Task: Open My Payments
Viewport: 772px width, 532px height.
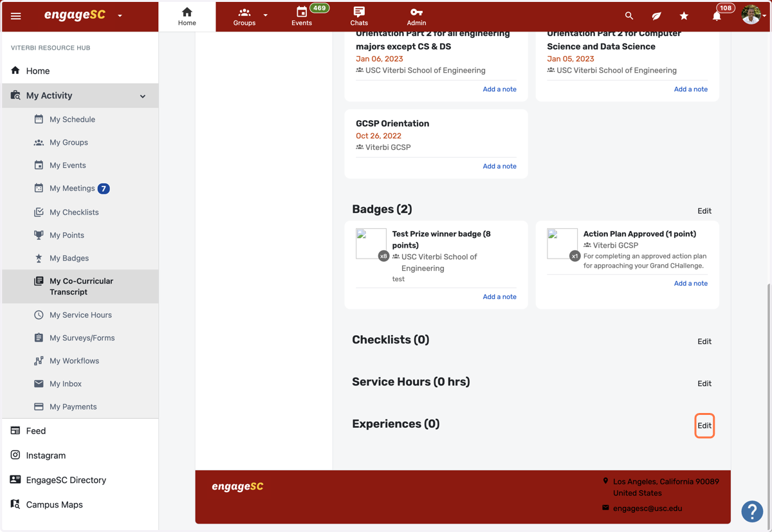Action: 73,407
